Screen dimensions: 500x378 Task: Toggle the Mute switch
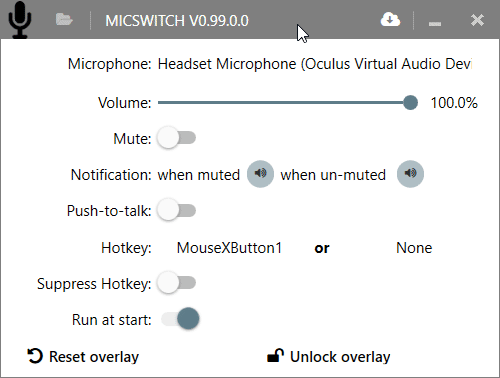point(177,138)
